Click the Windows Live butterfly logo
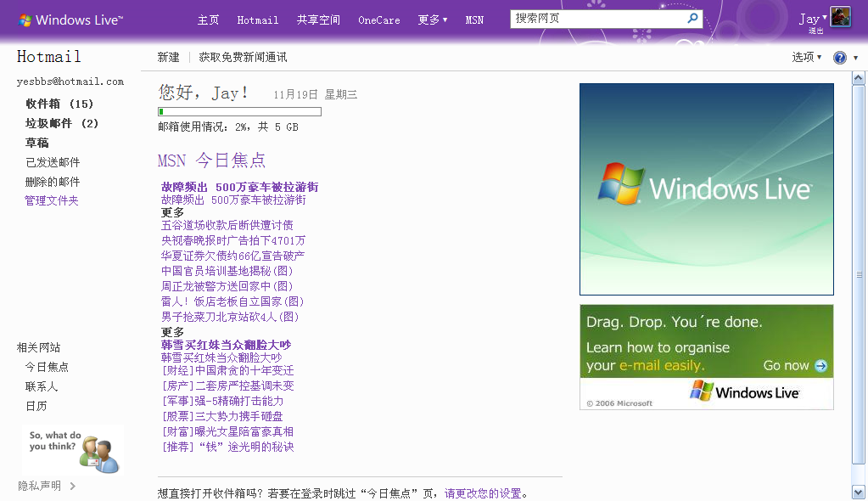The width and height of the screenshot is (868, 501). [25, 20]
